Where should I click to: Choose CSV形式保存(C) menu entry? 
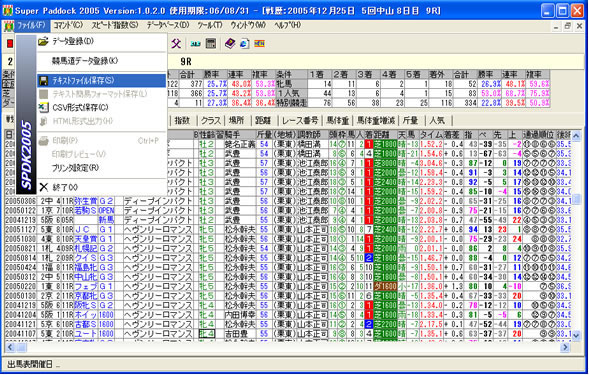pyautogui.click(x=101, y=107)
